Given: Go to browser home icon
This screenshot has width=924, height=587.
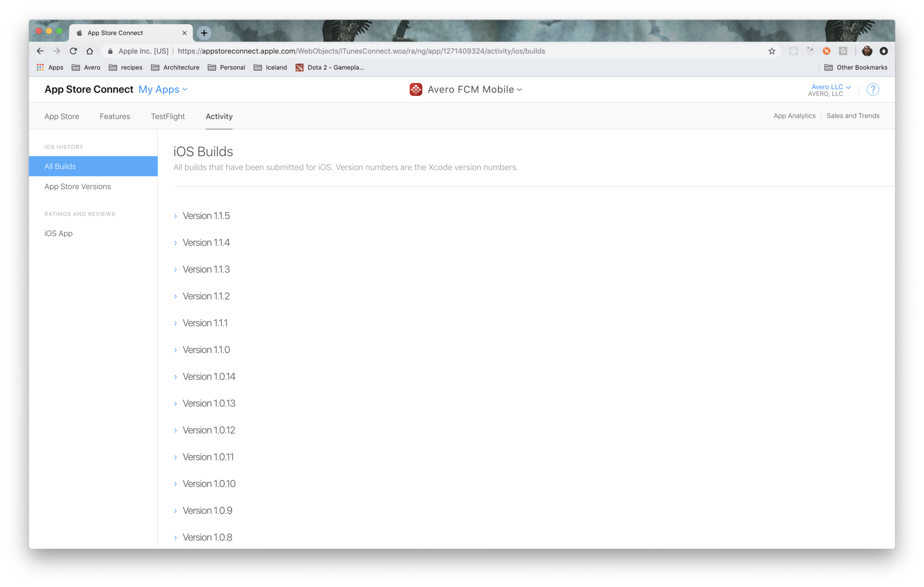Looking at the screenshot, I should click(x=90, y=51).
